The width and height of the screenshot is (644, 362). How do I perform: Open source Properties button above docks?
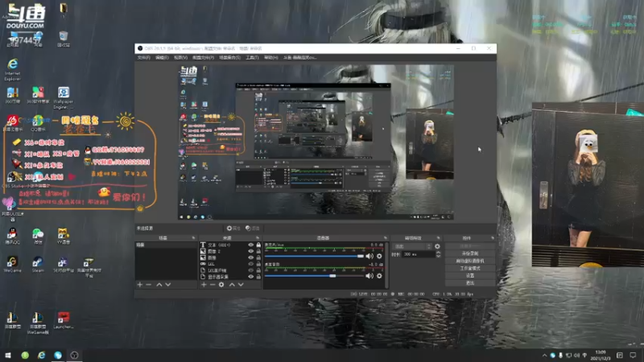coord(233,228)
